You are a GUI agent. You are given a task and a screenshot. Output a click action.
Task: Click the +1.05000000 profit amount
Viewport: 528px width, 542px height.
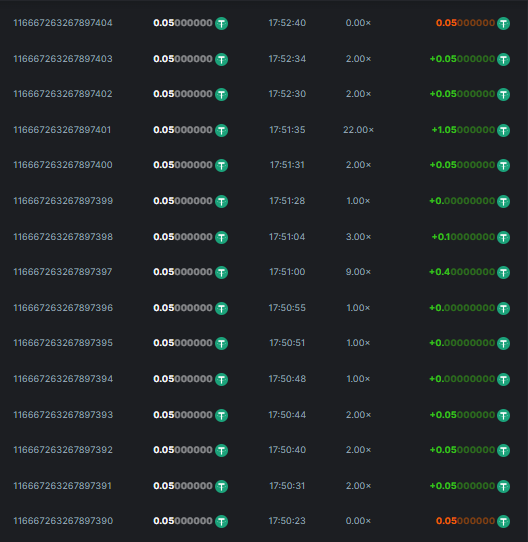coord(463,130)
